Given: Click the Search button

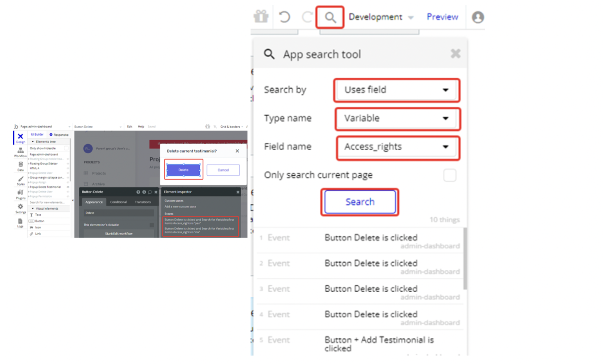Looking at the screenshot, I should click(x=360, y=202).
